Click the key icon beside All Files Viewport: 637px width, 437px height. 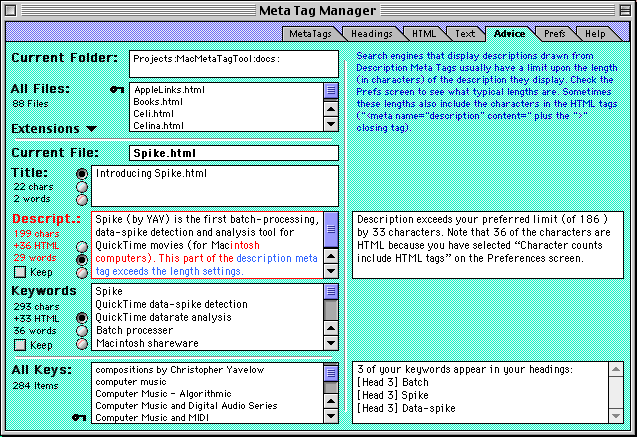point(117,89)
